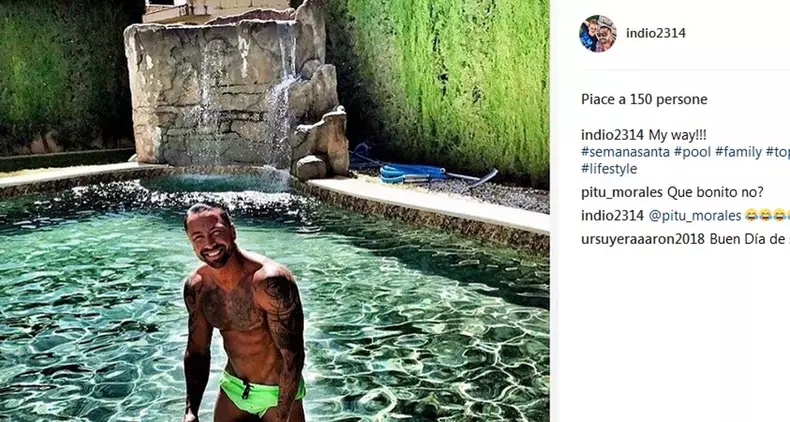Click the 'Que bonito no?' comment text
Screen dimensions: 790x422
tap(715, 192)
